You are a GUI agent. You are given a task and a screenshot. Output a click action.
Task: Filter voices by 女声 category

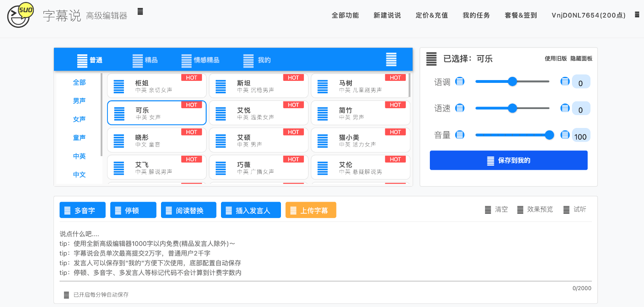tap(79, 119)
